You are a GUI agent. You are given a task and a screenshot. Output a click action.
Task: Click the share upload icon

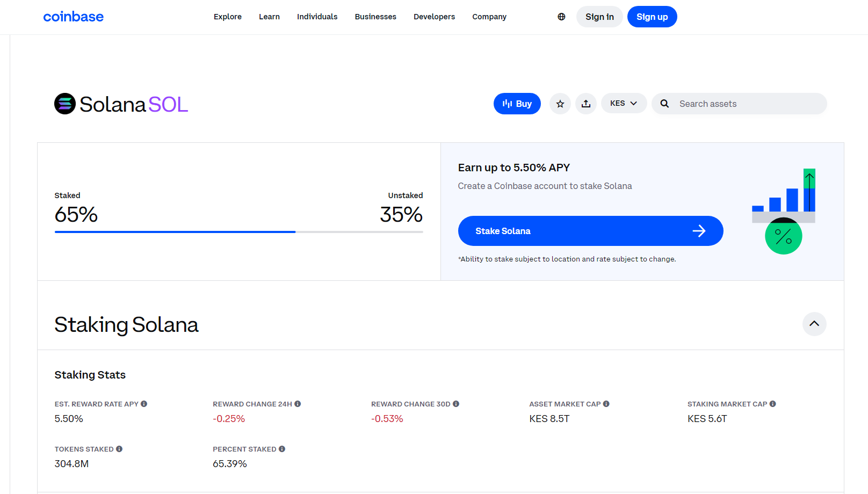[586, 104]
